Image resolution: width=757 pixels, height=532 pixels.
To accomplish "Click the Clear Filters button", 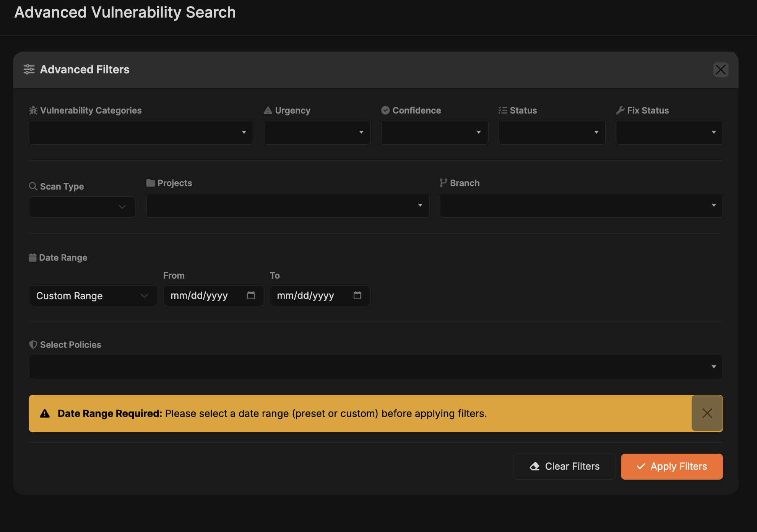I will (564, 466).
